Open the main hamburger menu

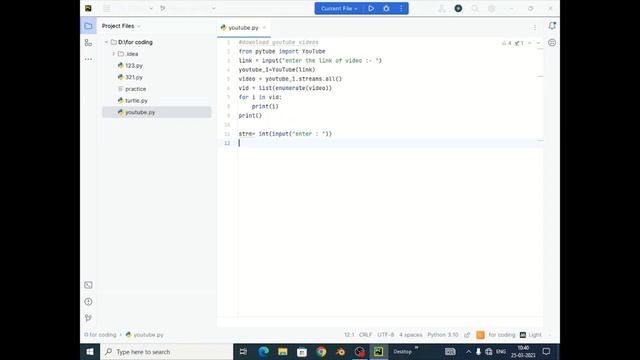tap(107, 8)
